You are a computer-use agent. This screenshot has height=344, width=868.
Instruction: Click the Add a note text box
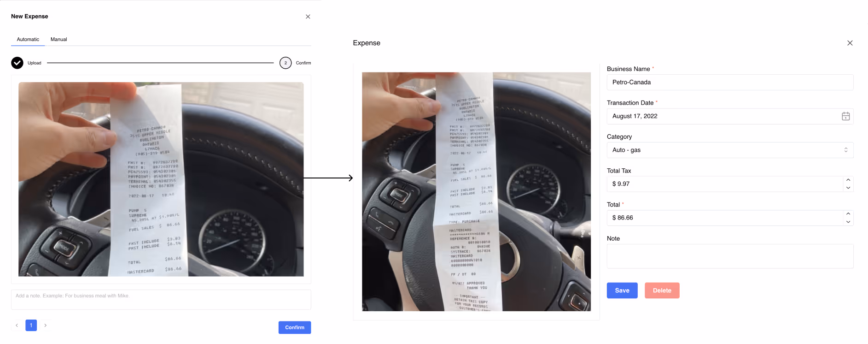coord(161,300)
